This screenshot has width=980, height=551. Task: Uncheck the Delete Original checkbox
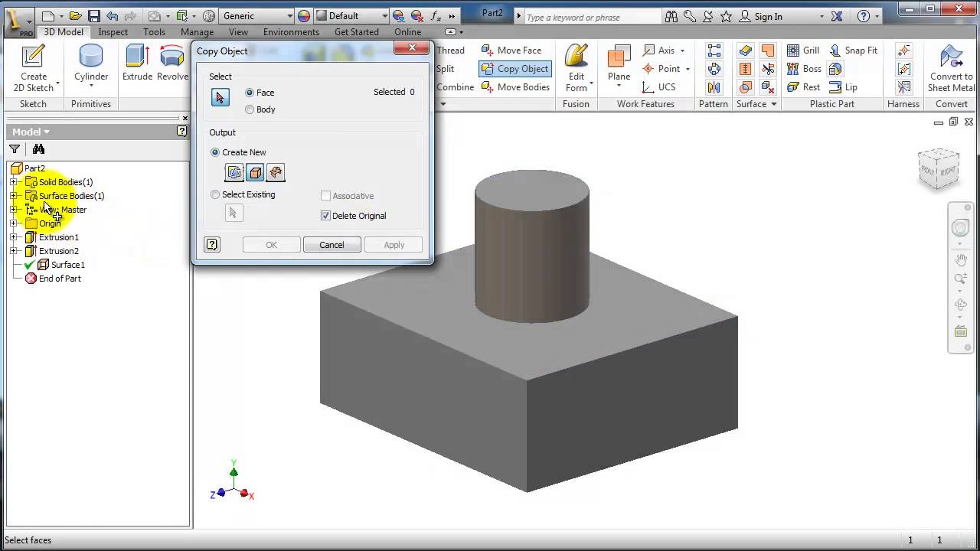pyautogui.click(x=325, y=216)
